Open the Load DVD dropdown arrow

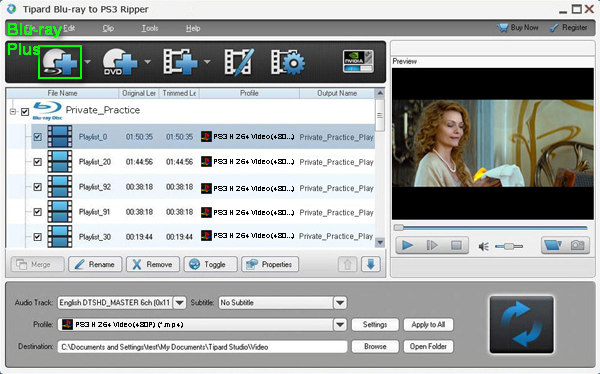pyautogui.click(x=147, y=62)
